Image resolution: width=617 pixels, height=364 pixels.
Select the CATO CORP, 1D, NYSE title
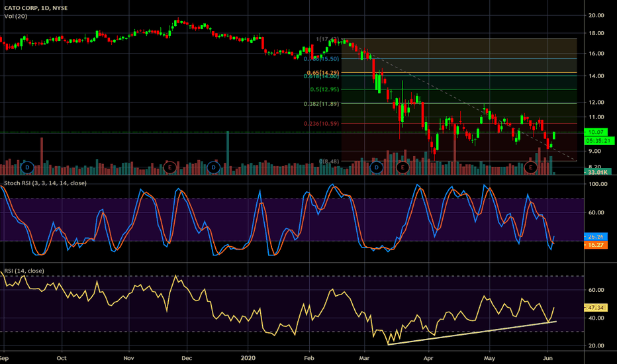tap(36, 8)
